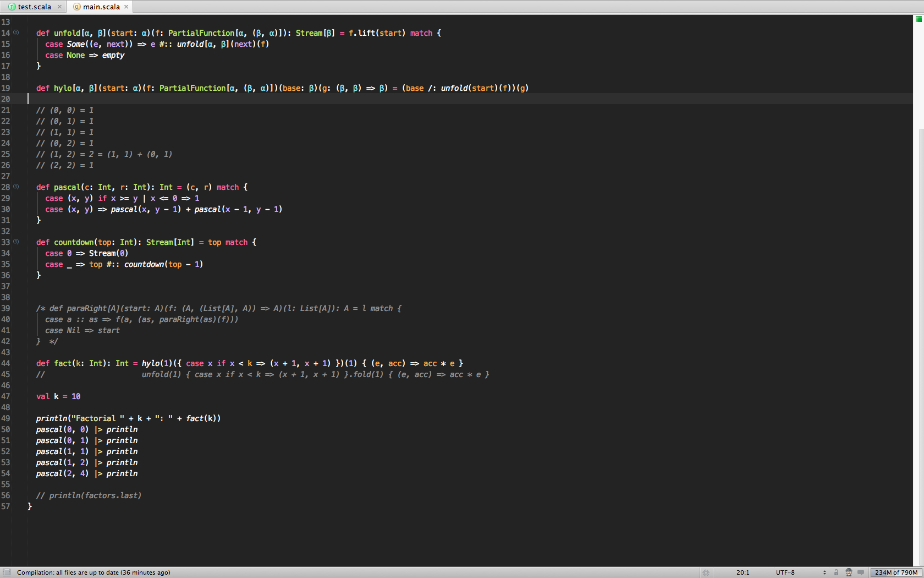Open the notifications speech bubble icon
Screen dimensions: 924x578
[x=861, y=572]
